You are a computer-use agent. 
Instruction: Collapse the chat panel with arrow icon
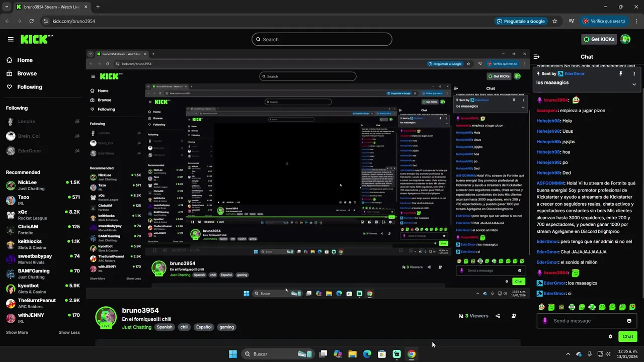coord(537,57)
